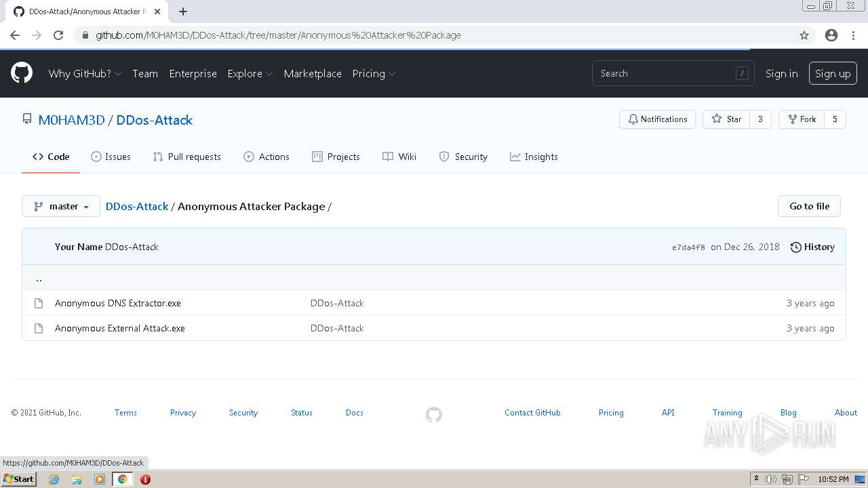This screenshot has height=488, width=868.
Task: Open the Chrome three-dot menu
Action: (853, 35)
